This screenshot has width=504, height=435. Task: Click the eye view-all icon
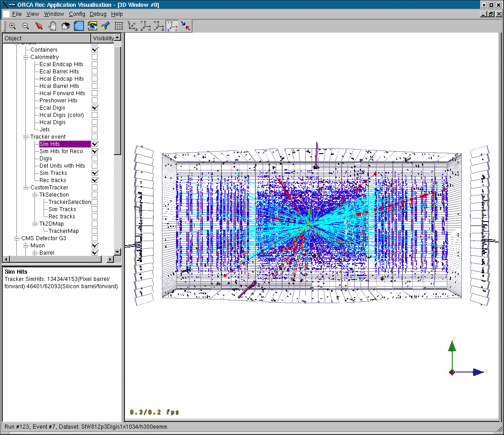coord(93,26)
